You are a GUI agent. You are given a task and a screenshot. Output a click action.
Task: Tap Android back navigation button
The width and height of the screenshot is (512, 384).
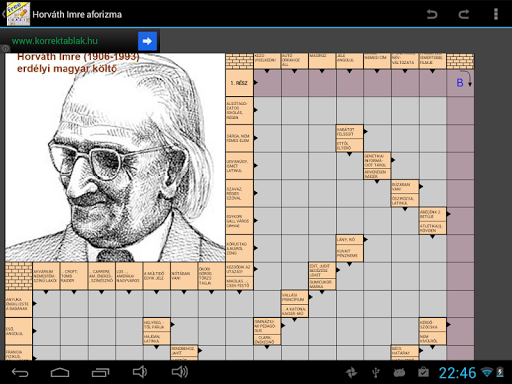(x=20, y=372)
